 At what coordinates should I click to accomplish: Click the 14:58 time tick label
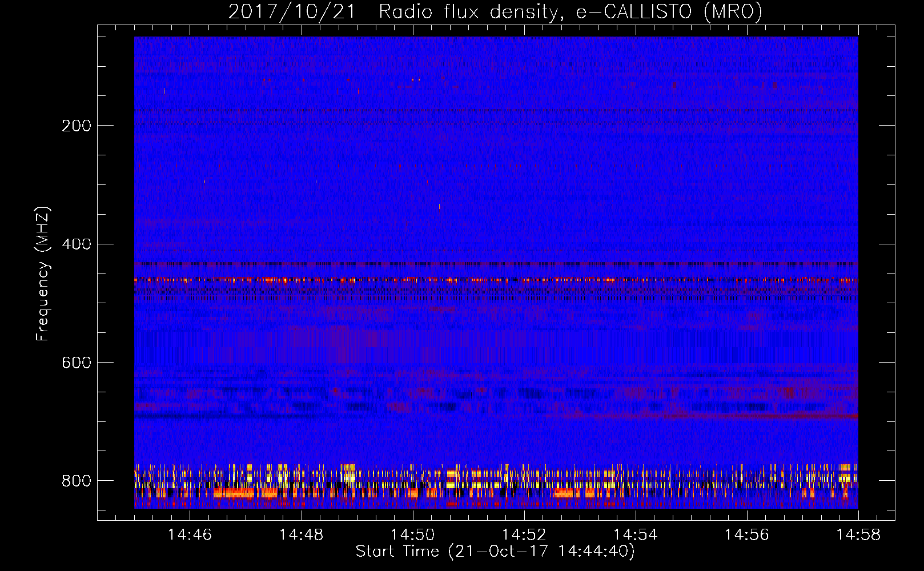tap(858, 534)
